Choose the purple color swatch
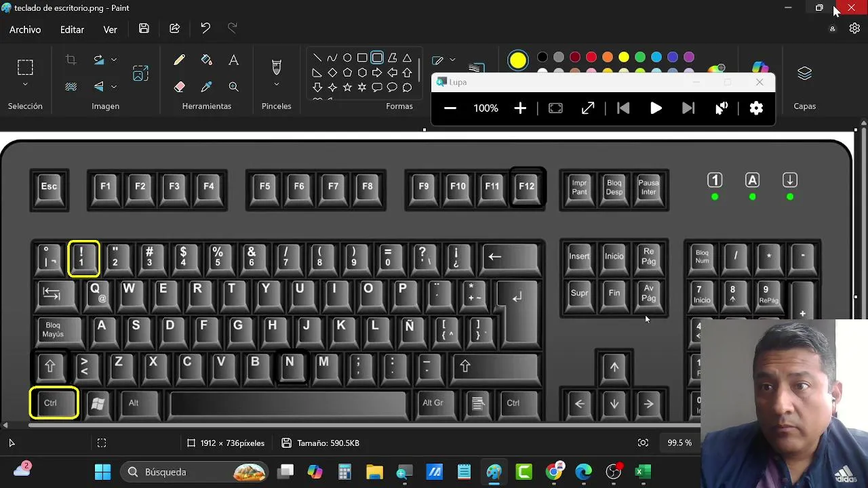 689,57
